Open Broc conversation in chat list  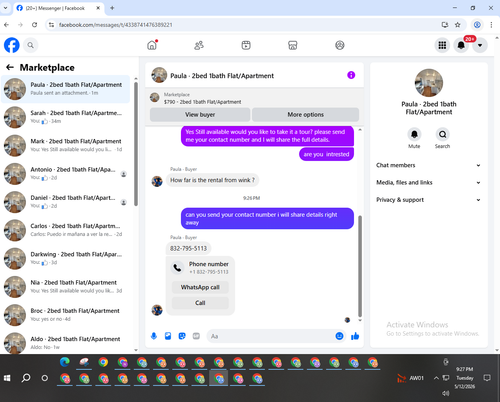(66, 315)
